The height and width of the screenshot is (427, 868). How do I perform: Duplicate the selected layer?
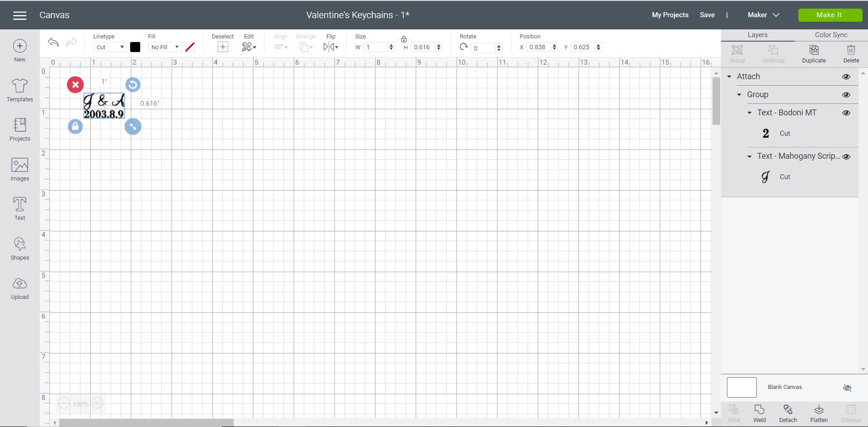tap(814, 53)
